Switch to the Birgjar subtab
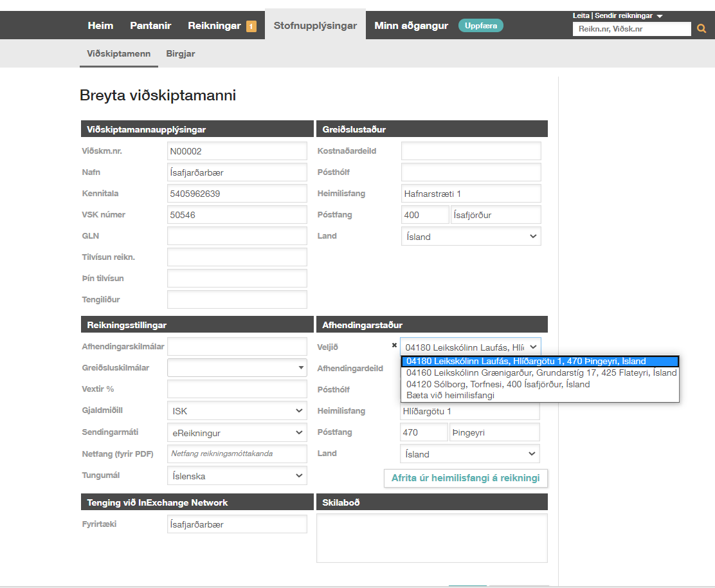Viewport: 715px width, 588px height. [x=181, y=54]
